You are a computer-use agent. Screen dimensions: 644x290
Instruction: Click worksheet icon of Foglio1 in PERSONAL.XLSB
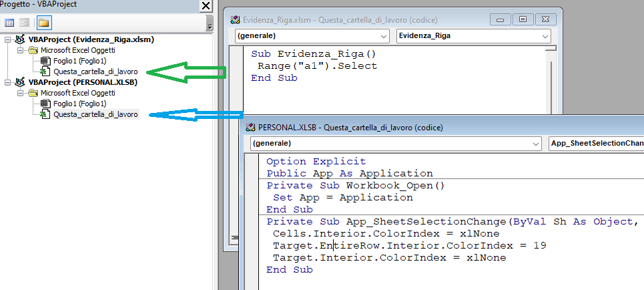[x=45, y=104]
